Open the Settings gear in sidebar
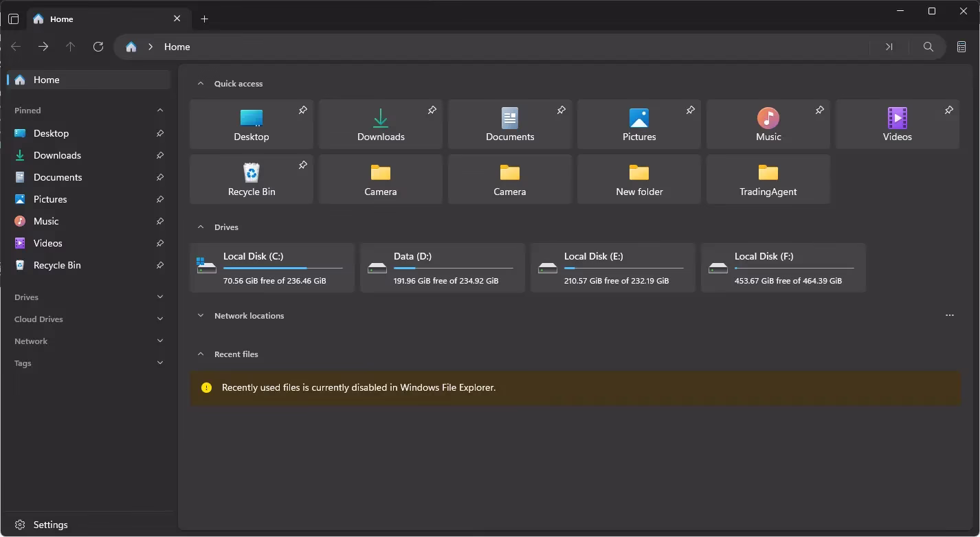 tap(20, 525)
